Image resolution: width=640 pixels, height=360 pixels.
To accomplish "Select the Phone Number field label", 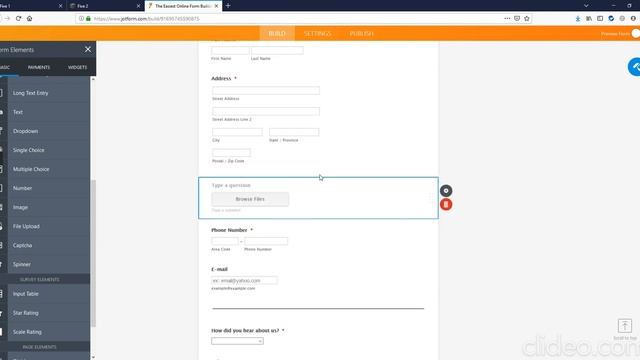I will point(229,230).
